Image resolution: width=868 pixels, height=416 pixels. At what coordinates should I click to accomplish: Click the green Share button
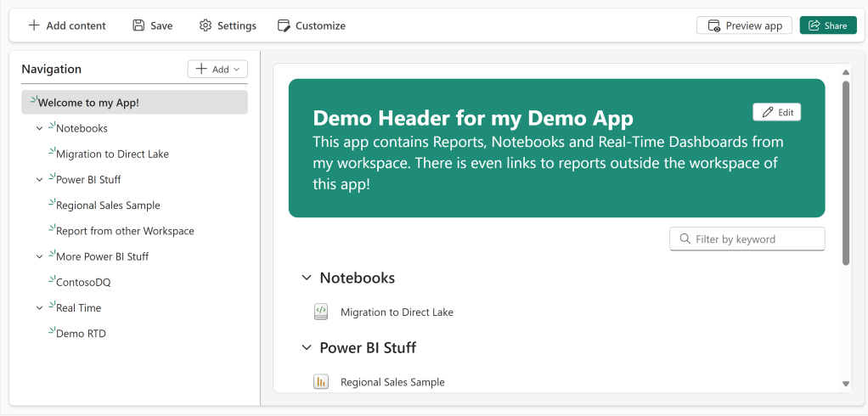pos(828,25)
